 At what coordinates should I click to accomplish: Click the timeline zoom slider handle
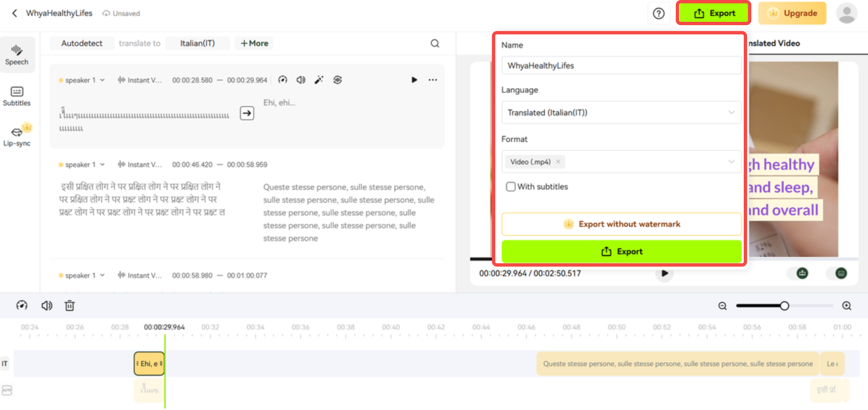tap(785, 306)
